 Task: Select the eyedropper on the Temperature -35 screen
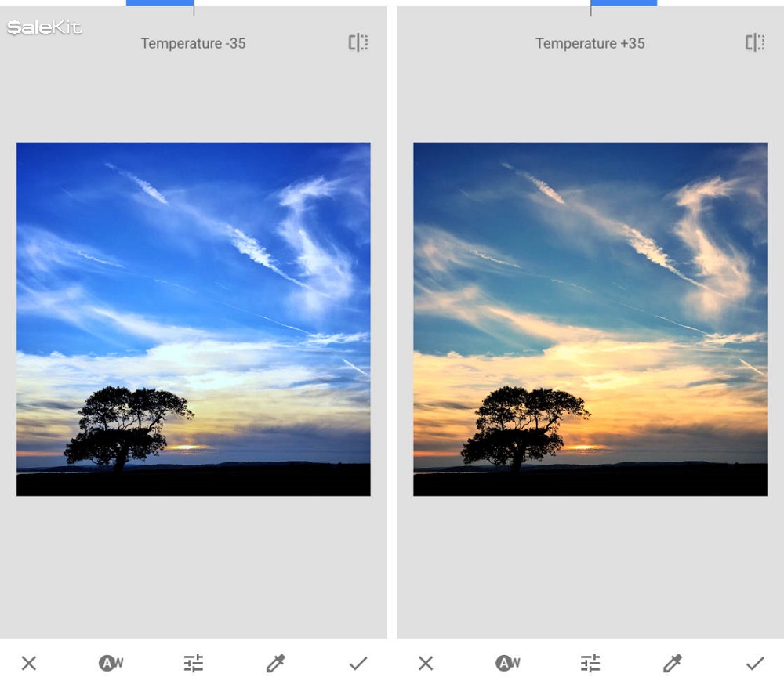pyautogui.click(x=275, y=663)
